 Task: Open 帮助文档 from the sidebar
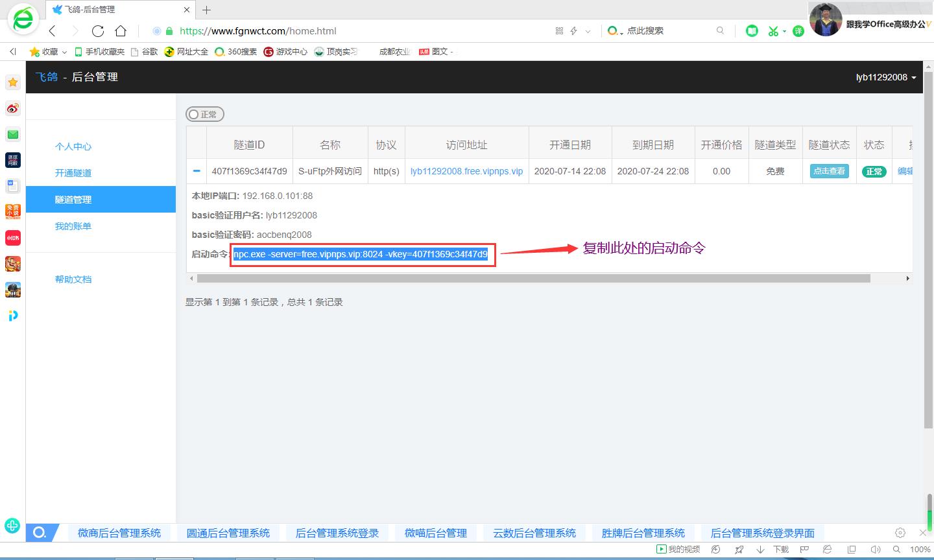pyautogui.click(x=73, y=279)
